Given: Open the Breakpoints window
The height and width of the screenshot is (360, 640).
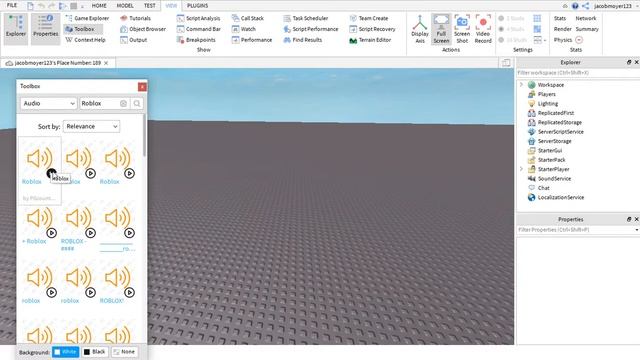Looking at the screenshot, I should (196, 40).
